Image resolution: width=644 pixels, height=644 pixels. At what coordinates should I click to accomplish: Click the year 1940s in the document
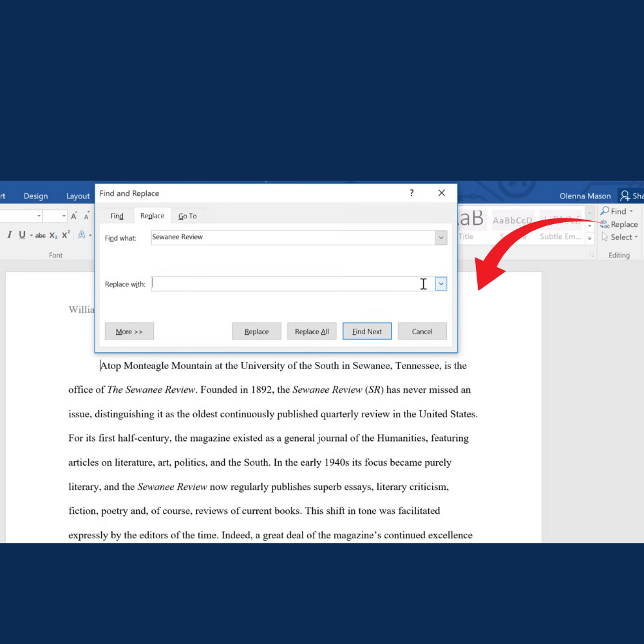337,462
